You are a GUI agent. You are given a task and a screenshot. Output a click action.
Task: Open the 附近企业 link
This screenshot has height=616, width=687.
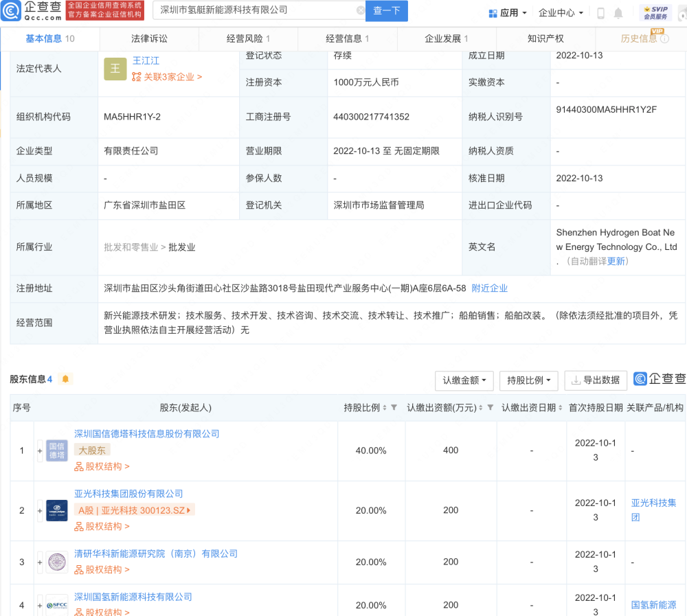[x=489, y=288]
